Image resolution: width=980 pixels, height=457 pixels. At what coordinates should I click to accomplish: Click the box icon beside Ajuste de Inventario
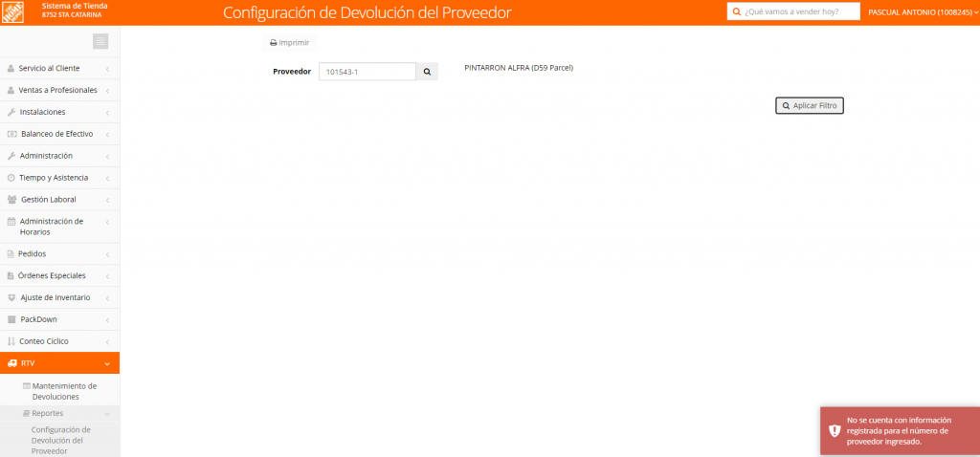click(11, 297)
